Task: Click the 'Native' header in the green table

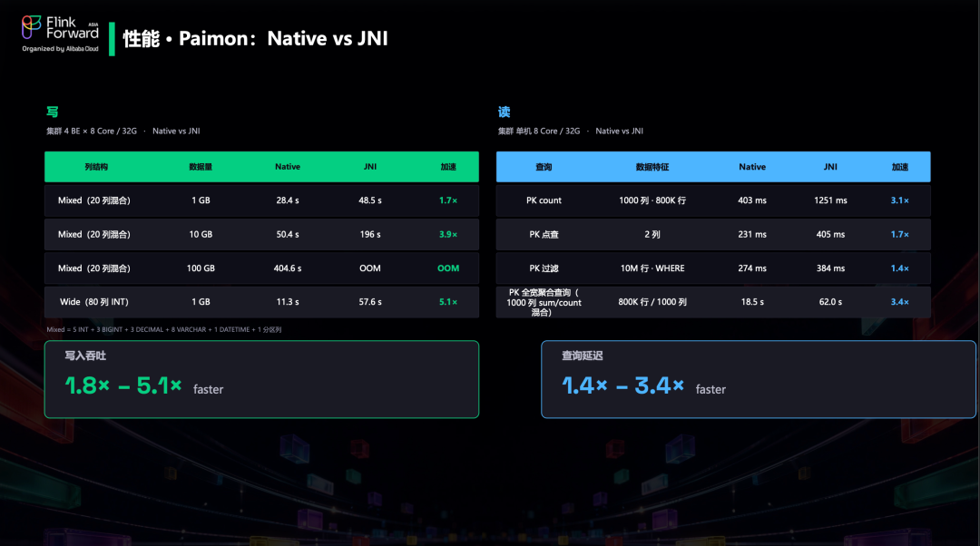Action: pos(288,167)
